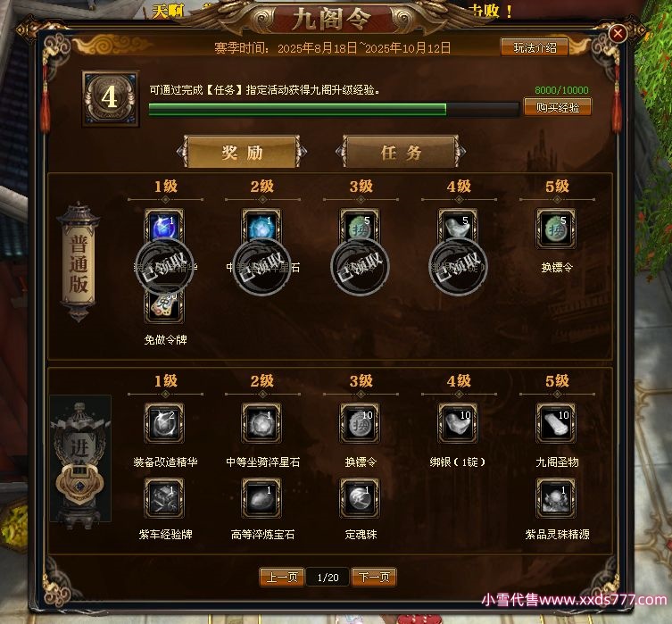The image size is (672, 624).
Task: Close the 九阁令 window
Action: pos(618,33)
